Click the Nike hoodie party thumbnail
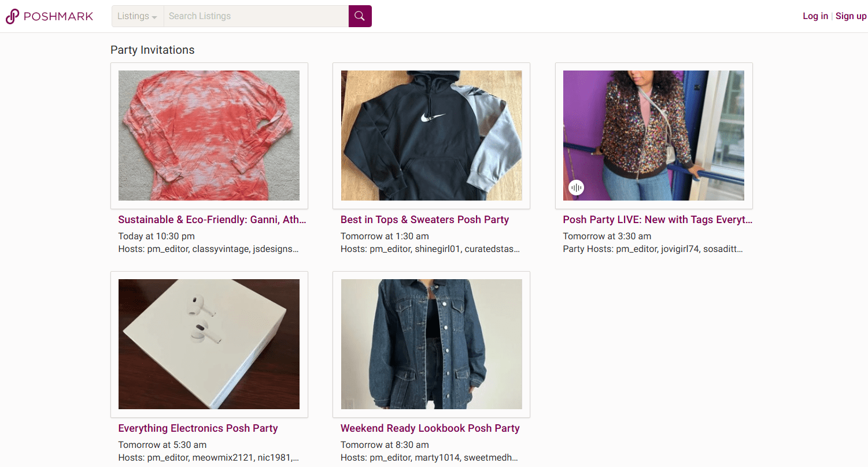Screen dimensions: 868x467 431,136
